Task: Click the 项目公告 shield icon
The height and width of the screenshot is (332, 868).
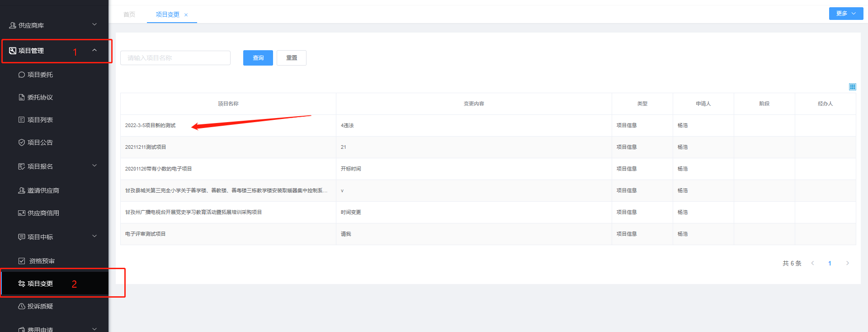Action: click(x=22, y=142)
